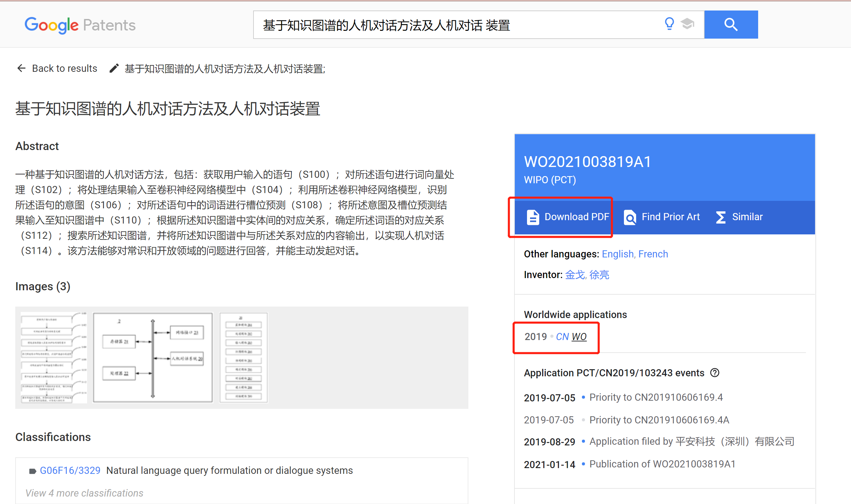This screenshot has height=504, width=851.
Task: Click the back arrow beside Back to results
Action: [21, 68]
